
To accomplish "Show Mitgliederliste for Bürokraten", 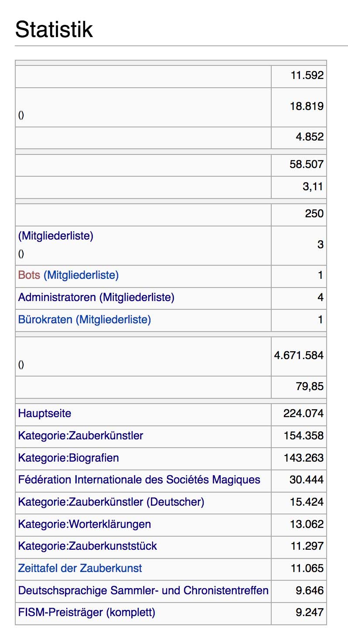I will (x=113, y=320).
